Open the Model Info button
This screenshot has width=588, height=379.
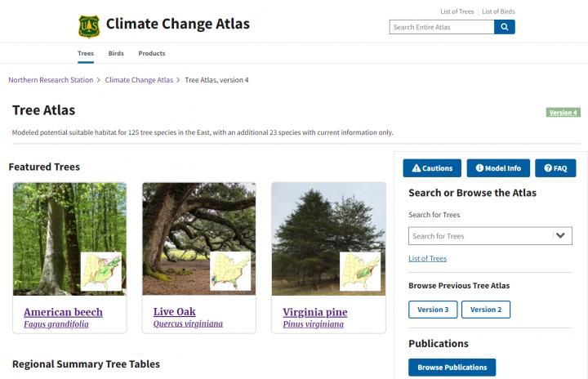coord(498,168)
